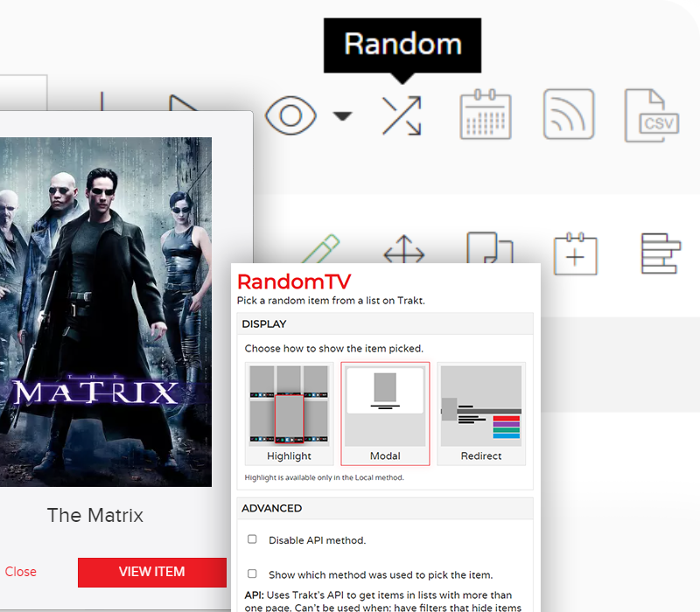
Task: Choose the Modal display option
Action: point(385,414)
